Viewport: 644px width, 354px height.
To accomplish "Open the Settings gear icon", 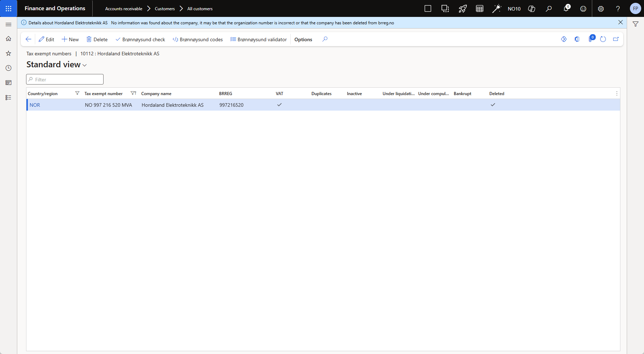I will click(601, 8).
